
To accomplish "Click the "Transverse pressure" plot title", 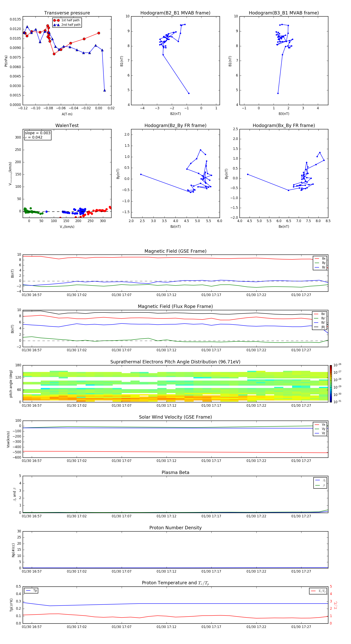I will click(67, 13).
